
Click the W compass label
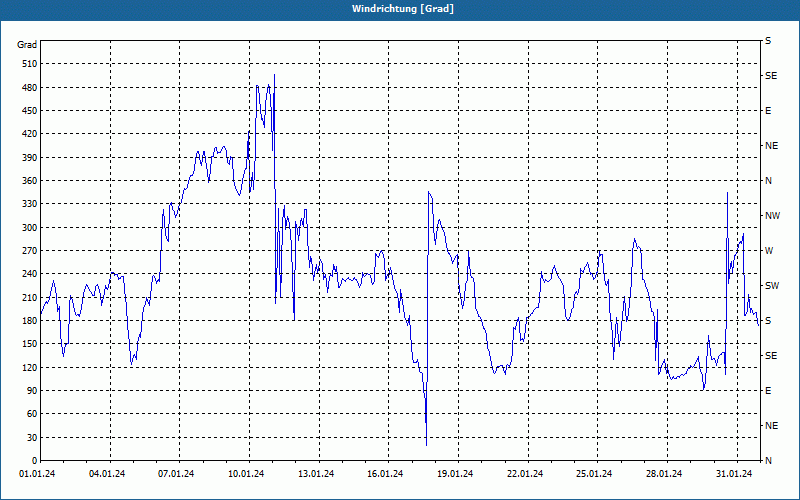[x=769, y=251]
